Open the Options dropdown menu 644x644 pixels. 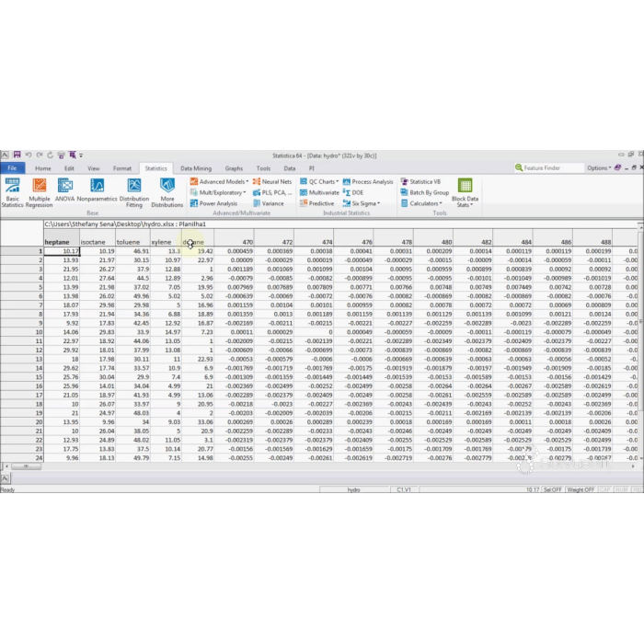click(x=599, y=168)
